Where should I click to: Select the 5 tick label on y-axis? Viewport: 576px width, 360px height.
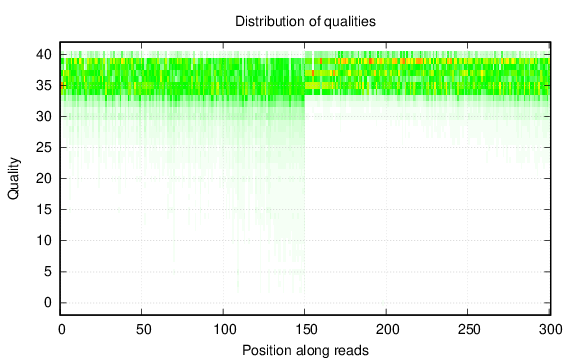click(x=48, y=271)
